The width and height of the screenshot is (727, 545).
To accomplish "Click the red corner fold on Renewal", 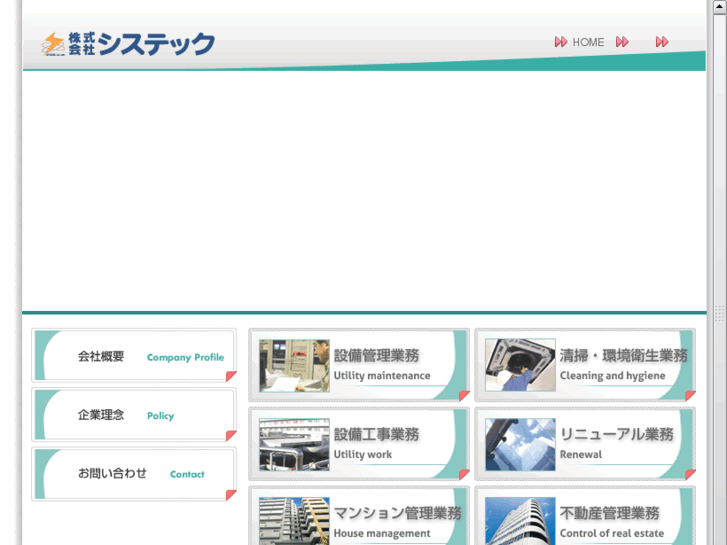I will [690, 474].
